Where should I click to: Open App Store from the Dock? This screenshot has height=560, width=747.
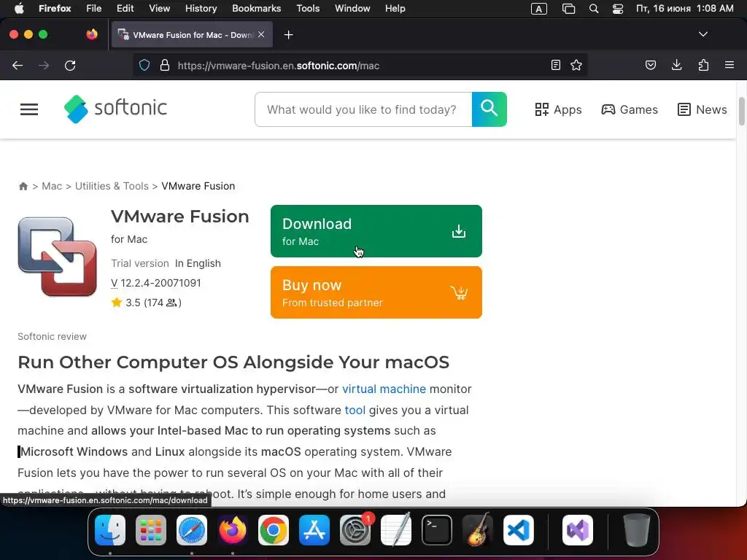314,530
